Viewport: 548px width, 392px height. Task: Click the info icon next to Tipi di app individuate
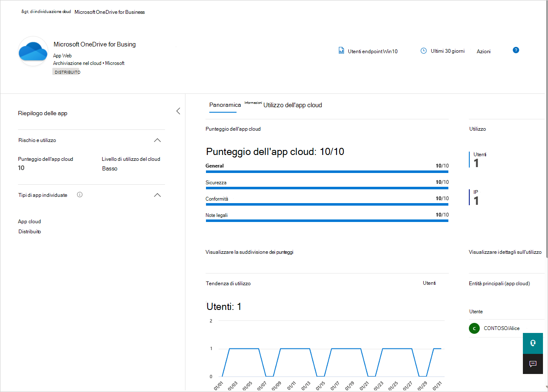pos(80,195)
